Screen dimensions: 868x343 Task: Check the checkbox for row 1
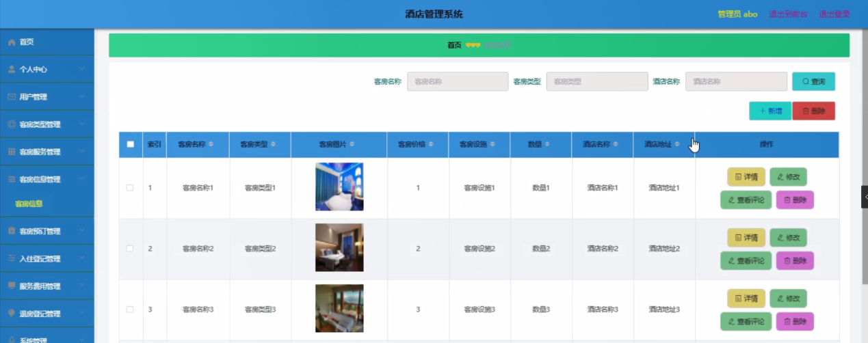pos(130,187)
